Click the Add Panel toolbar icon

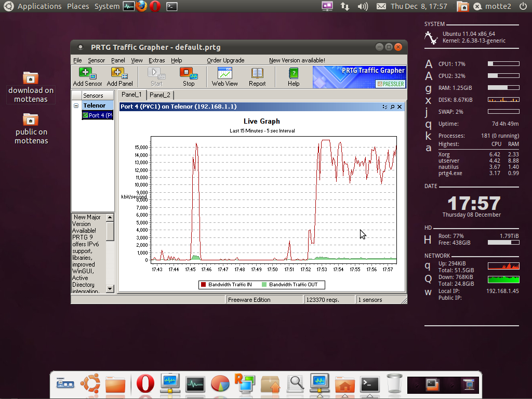[x=119, y=77]
